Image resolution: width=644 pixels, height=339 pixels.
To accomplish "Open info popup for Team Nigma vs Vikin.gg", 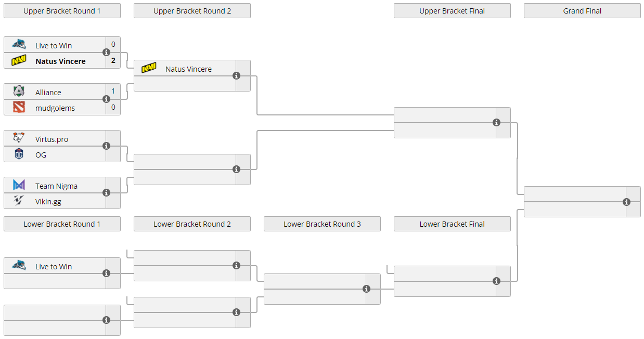I will coord(107,193).
